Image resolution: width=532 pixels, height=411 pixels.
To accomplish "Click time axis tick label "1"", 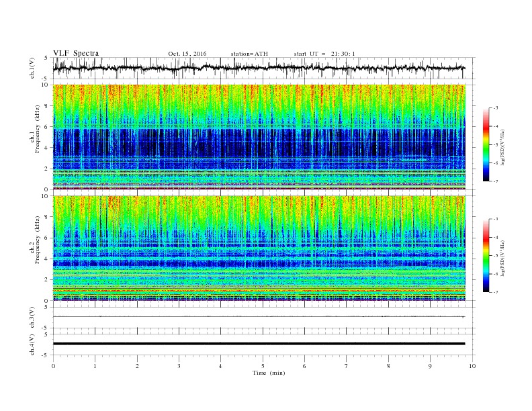I will (95, 366).
